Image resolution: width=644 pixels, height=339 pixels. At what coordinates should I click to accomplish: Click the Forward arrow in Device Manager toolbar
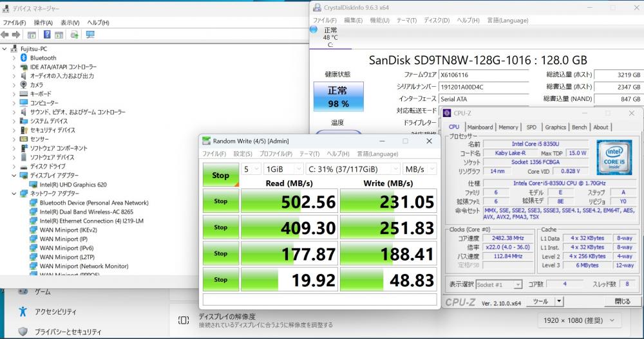coord(16,35)
